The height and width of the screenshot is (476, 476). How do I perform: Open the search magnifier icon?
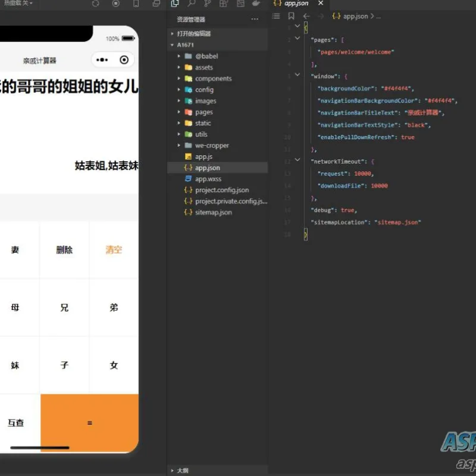pyautogui.click(x=191, y=4)
